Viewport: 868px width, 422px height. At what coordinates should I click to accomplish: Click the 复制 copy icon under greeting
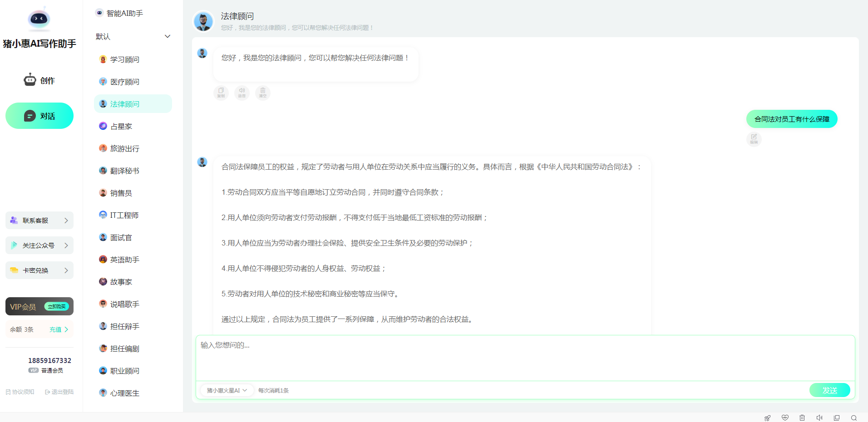(x=221, y=93)
